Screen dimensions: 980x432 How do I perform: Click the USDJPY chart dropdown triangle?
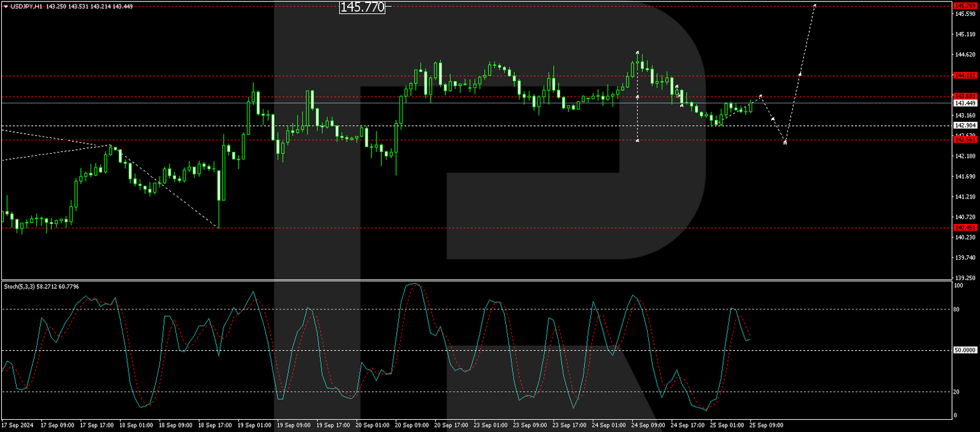click(6, 6)
